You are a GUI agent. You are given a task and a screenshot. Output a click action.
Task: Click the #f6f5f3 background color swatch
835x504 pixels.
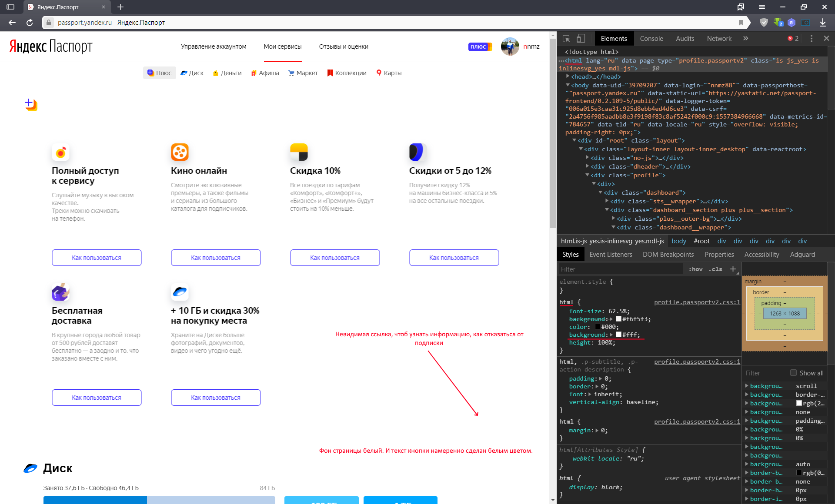point(618,319)
